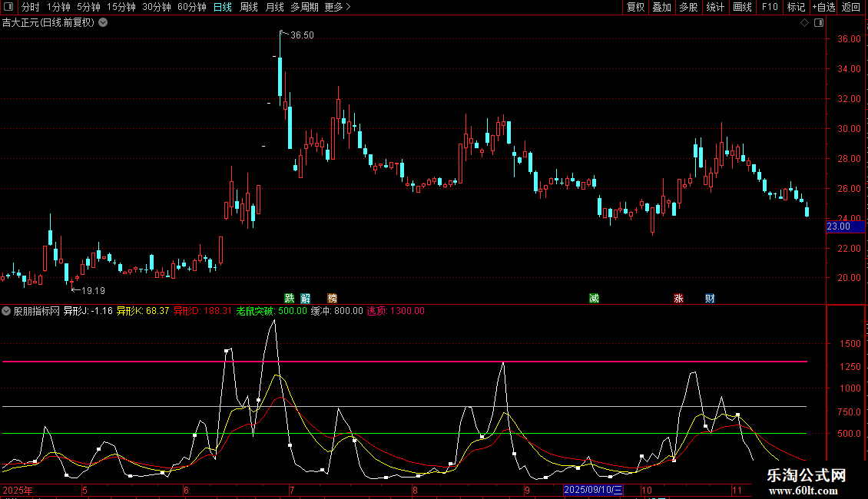Click the blue 财 event marker
Image resolution: width=868 pixels, height=499 pixels.
(710, 298)
